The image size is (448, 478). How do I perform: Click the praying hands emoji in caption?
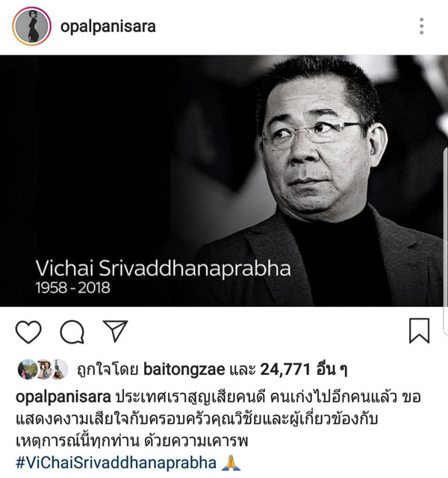click(231, 462)
